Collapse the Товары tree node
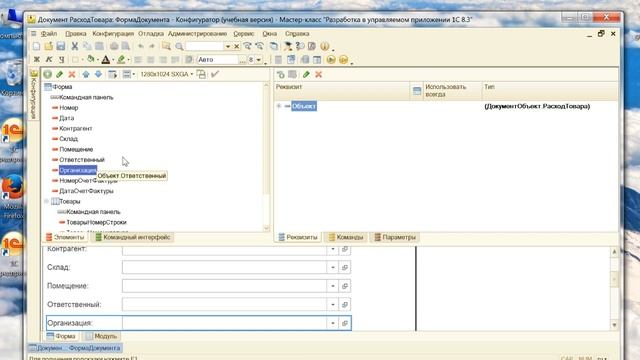 (x=46, y=201)
